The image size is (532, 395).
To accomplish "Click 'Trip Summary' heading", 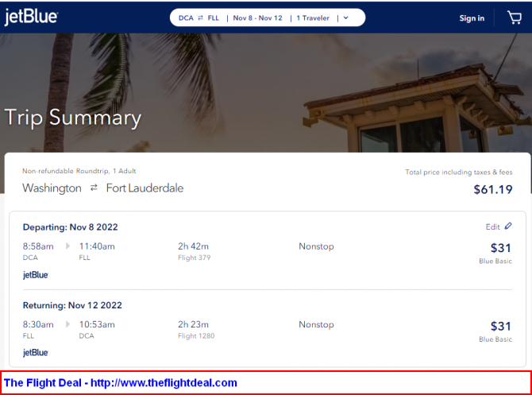I will pyautogui.click(x=73, y=118).
